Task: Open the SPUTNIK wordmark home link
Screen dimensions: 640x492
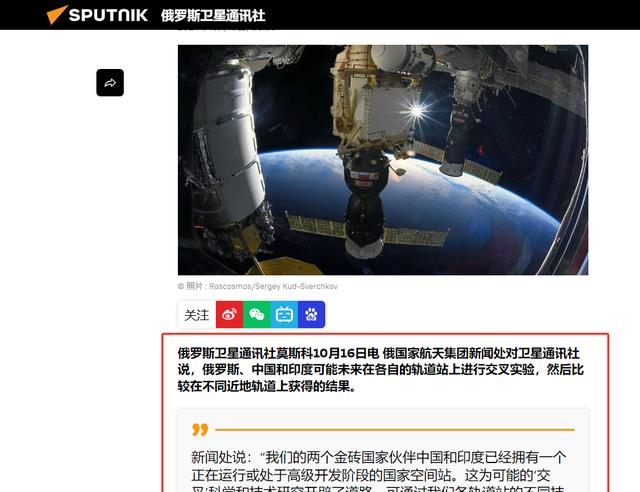Action: point(108,15)
